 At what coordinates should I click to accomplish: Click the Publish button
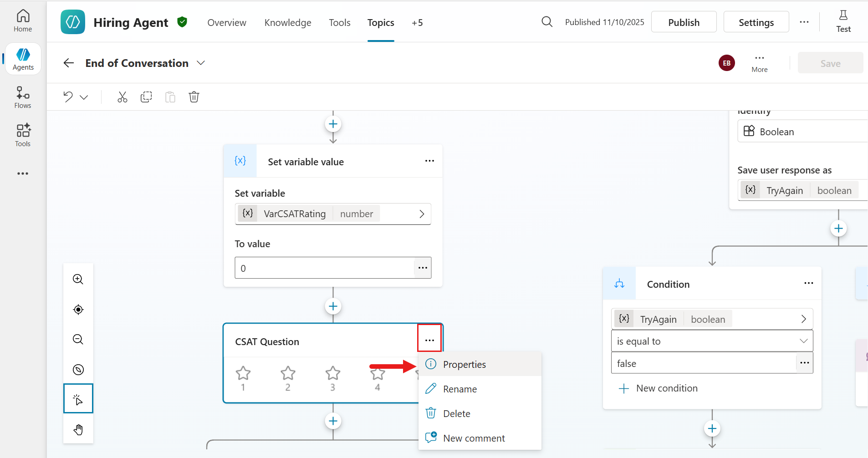pos(684,21)
